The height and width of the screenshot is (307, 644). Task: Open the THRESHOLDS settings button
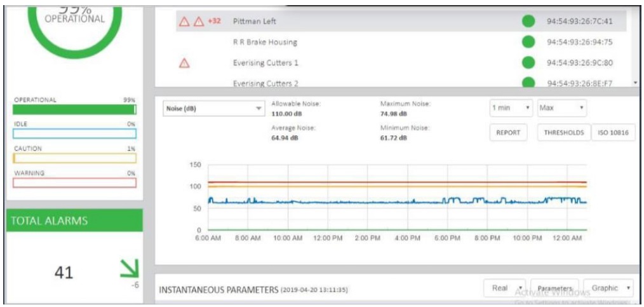point(563,133)
